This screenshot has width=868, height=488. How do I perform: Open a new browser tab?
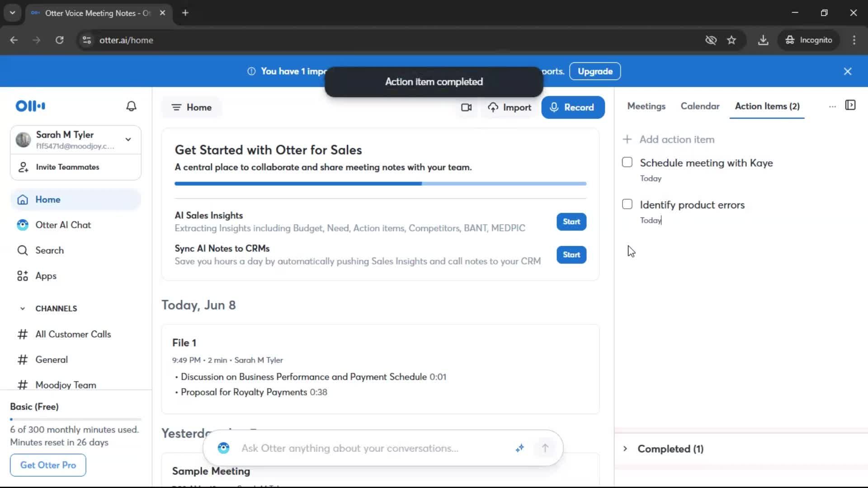tap(185, 13)
